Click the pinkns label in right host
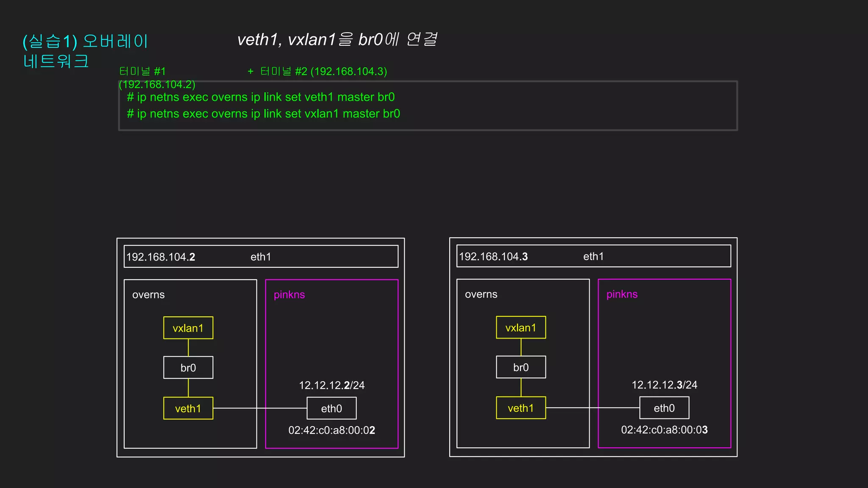The width and height of the screenshot is (868, 488). (x=622, y=294)
